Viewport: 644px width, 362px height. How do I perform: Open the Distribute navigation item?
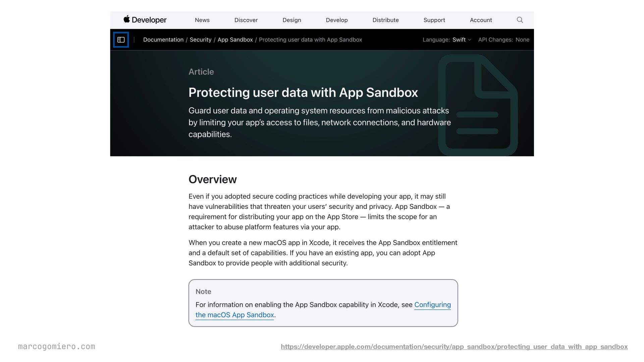tap(385, 20)
